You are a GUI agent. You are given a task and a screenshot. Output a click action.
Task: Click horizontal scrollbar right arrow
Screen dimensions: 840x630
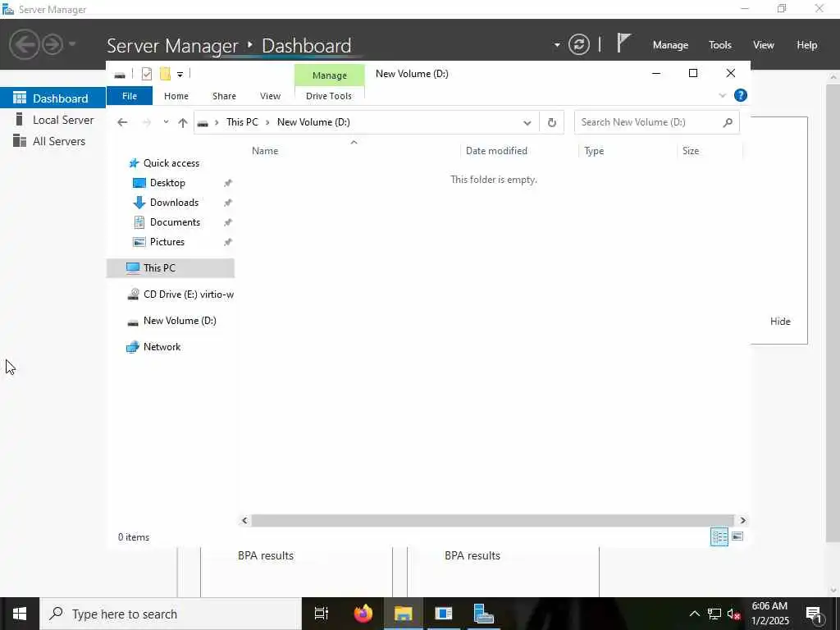(x=742, y=520)
